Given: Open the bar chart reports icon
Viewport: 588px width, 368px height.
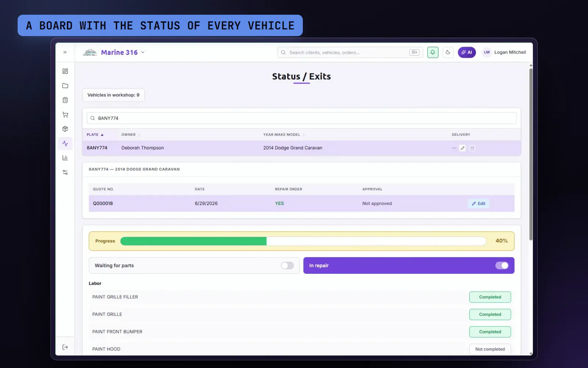Looking at the screenshot, I should click(65, 158).
